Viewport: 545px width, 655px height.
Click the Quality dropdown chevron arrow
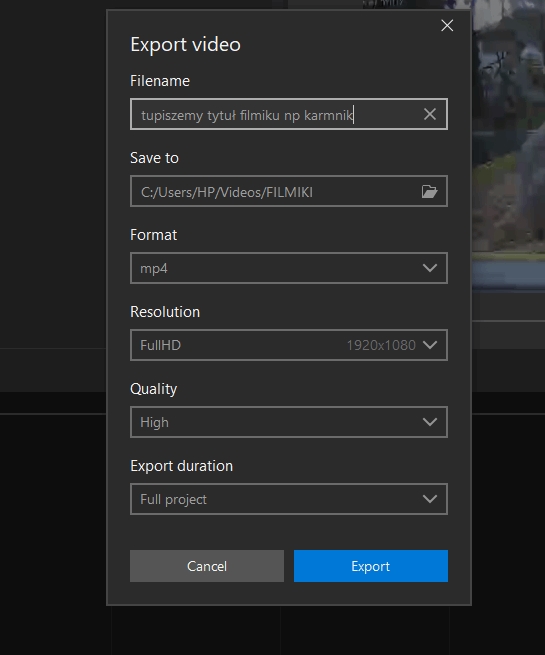click(x=430, y=421)
